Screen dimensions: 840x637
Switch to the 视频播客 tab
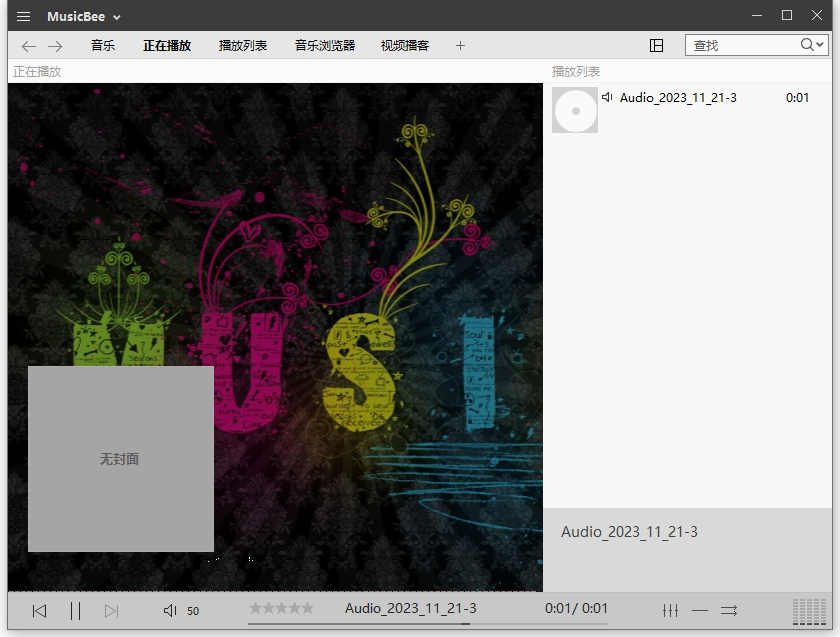click(x=405, y=46)
